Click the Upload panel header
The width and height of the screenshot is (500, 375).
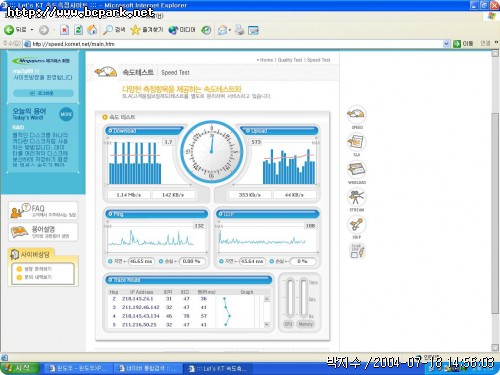coord(279,131)
